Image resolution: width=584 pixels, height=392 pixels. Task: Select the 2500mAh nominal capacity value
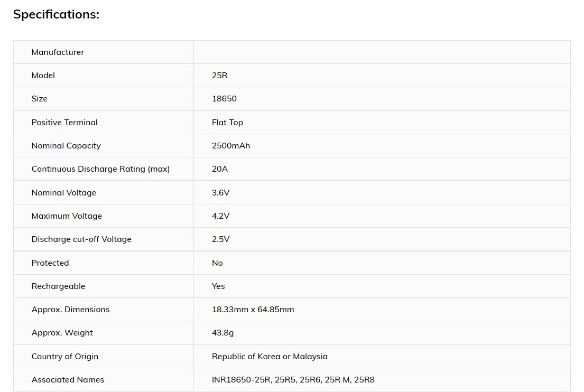pyautogui.click(x=230, y=146)
